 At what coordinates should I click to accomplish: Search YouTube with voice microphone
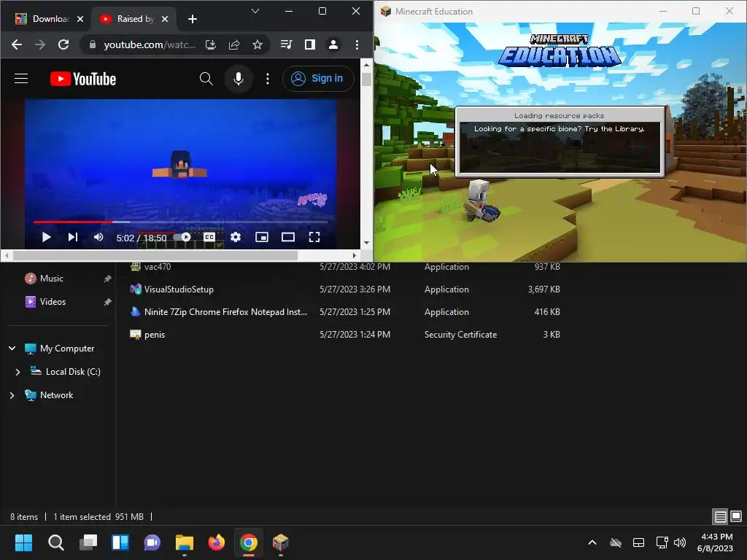pos(239,79)
